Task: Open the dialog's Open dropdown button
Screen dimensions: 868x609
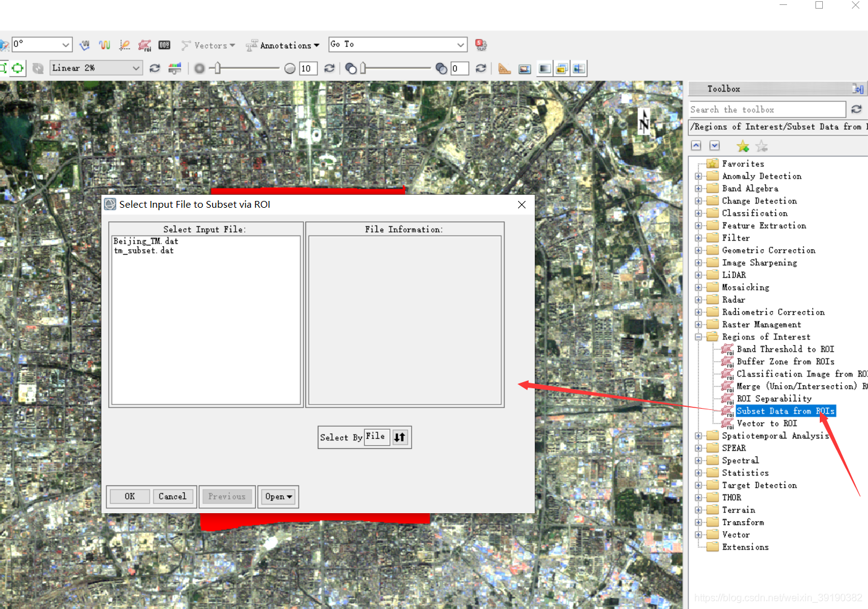Action: [x=278, y=496]
